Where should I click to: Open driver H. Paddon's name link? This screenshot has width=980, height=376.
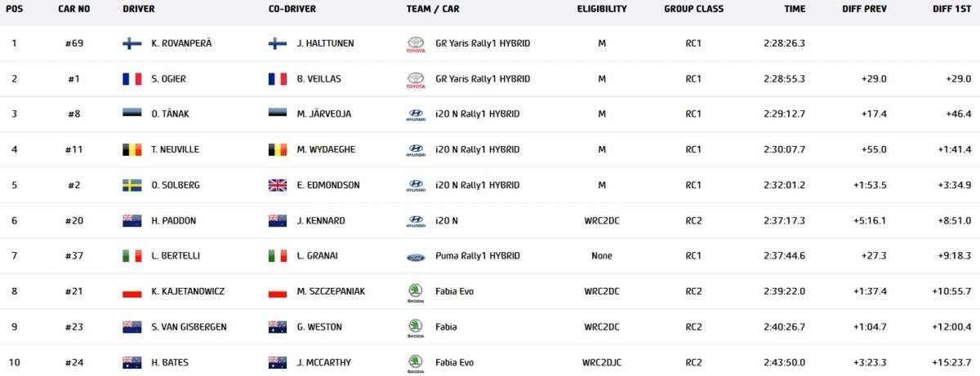[x=174, y=221]
